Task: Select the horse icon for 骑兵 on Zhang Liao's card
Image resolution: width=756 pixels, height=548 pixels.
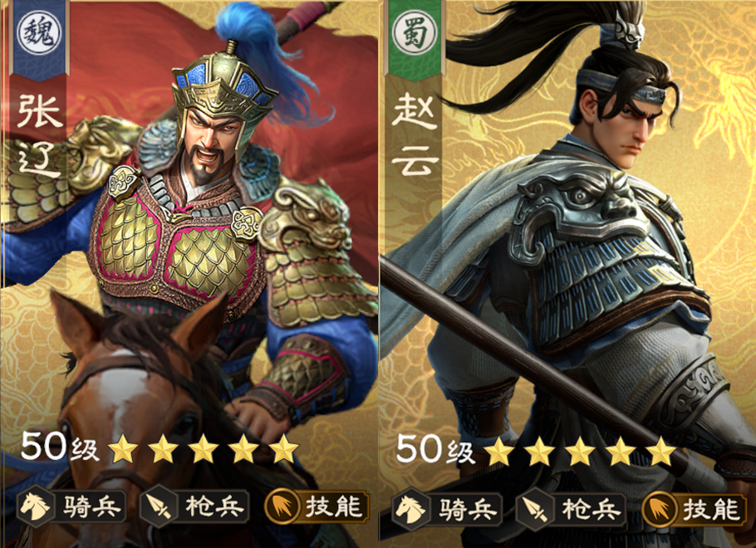Action: pyautogui.click(x=35, y=506)
